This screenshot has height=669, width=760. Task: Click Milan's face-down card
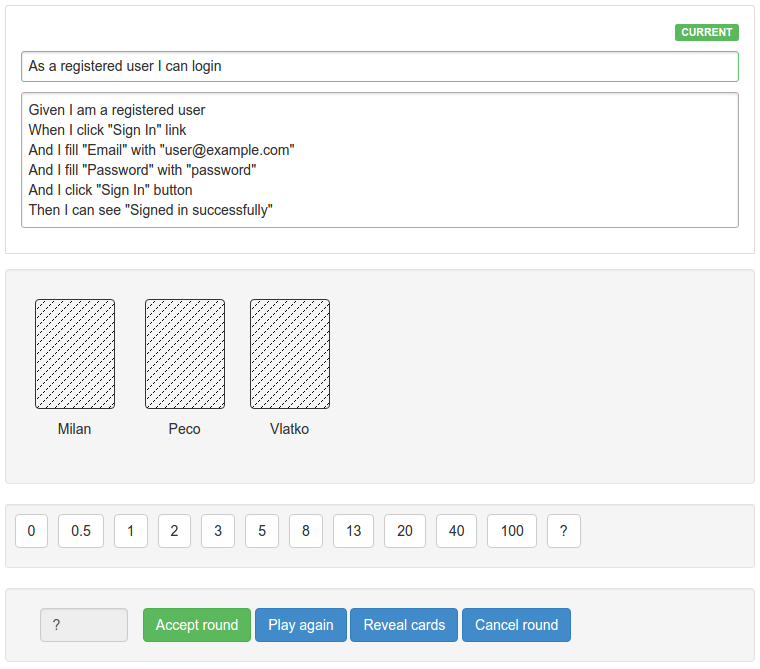75,354
